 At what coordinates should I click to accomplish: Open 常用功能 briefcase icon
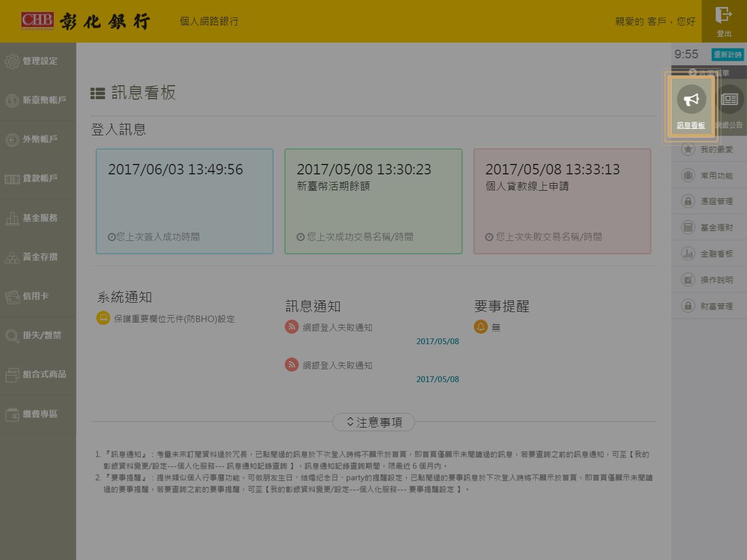coord(688,175)
